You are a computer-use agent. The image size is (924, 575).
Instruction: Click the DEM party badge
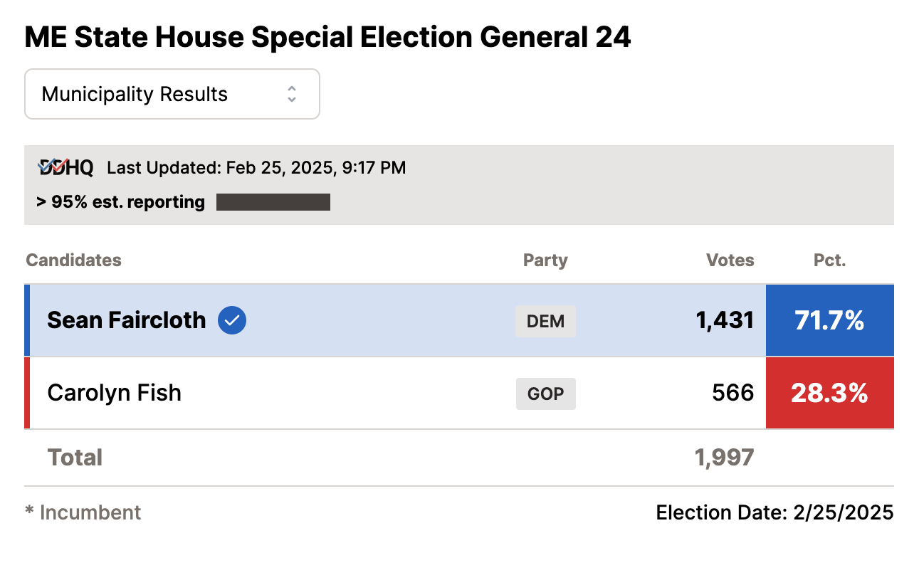coord(546,321)
